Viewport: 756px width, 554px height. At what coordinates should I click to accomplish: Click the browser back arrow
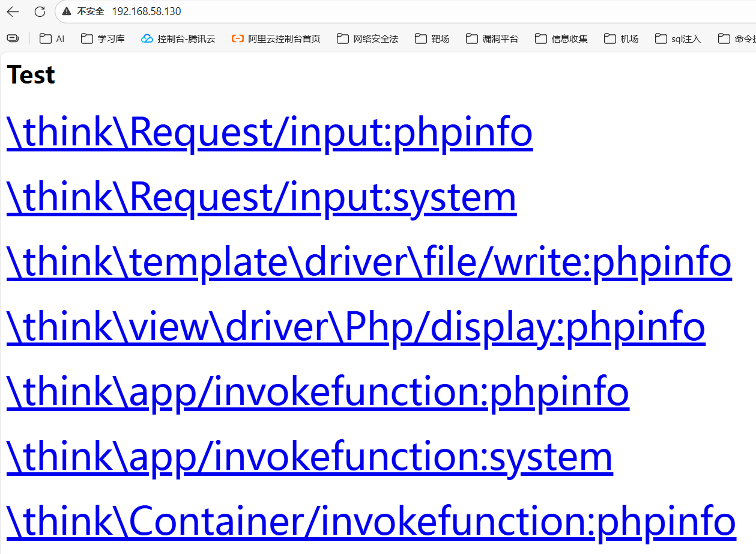click(13, 11)
